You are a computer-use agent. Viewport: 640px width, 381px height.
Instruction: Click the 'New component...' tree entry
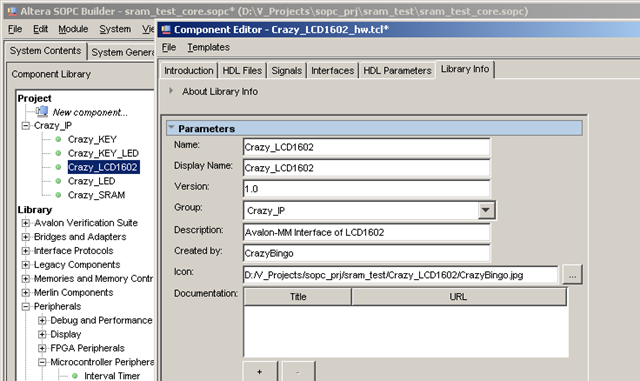90,112
